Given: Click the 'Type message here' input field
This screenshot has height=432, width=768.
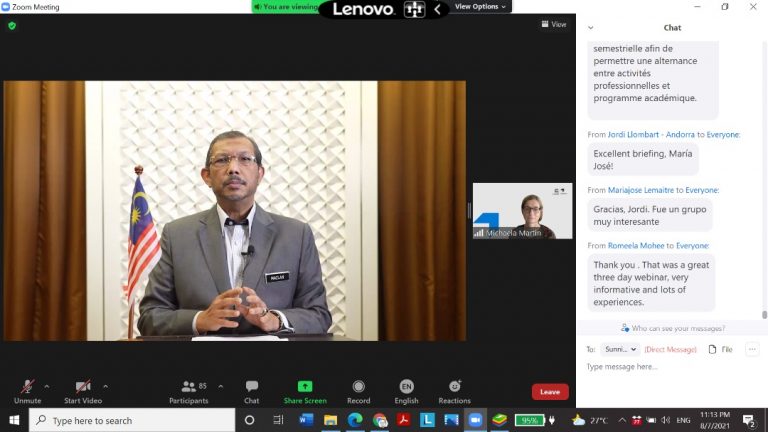Looking at the screenshot, I should [670, 367].
